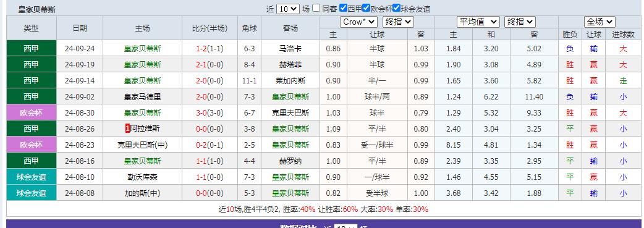Click the handicap cell 受一/球半

click(x=377, y=145)
